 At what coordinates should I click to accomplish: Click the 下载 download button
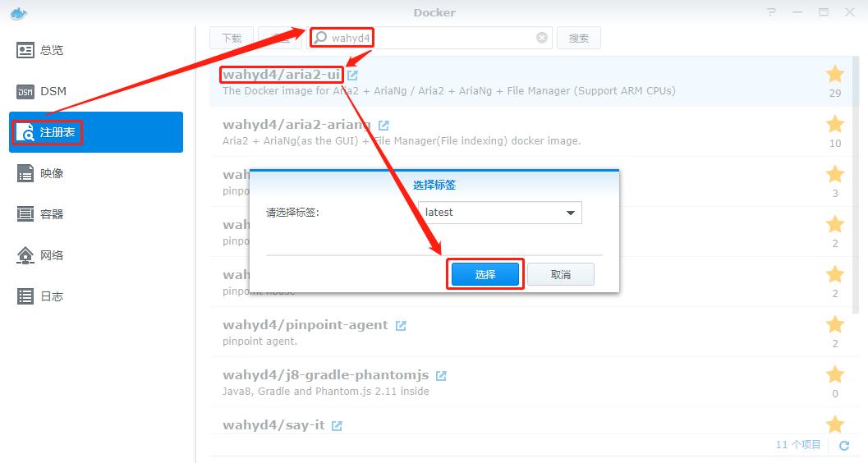tap(232, 38)
